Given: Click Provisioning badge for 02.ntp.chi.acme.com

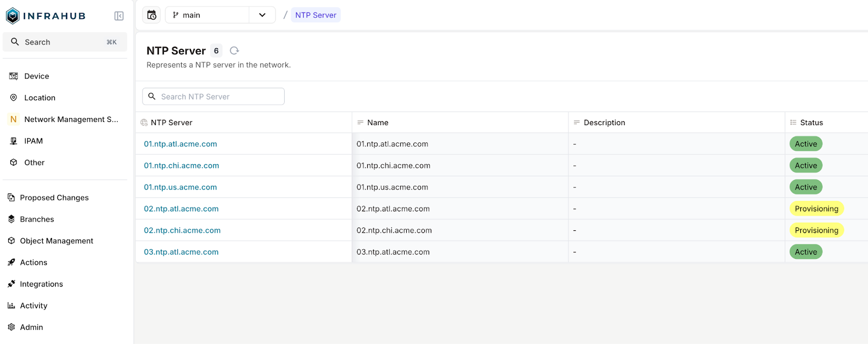Looking at the screenshot, I should (816, 230).
